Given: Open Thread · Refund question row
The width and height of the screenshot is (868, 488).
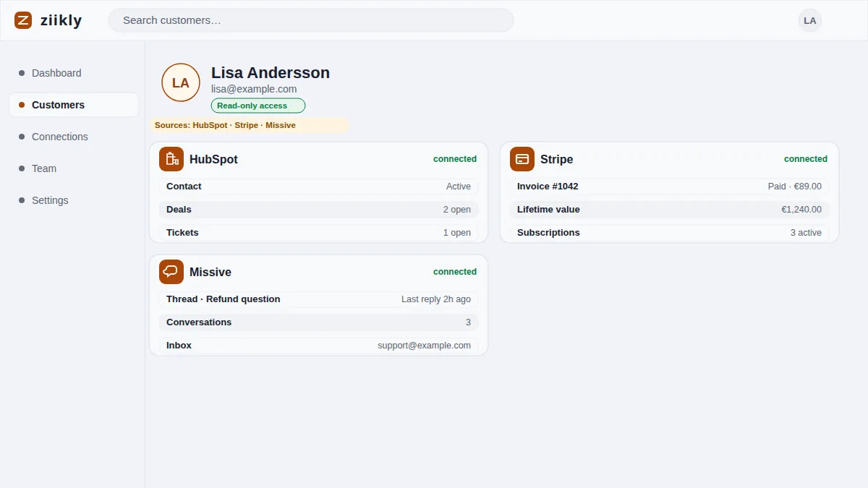Looking at the screenshot, I should [x=318, y=299].
